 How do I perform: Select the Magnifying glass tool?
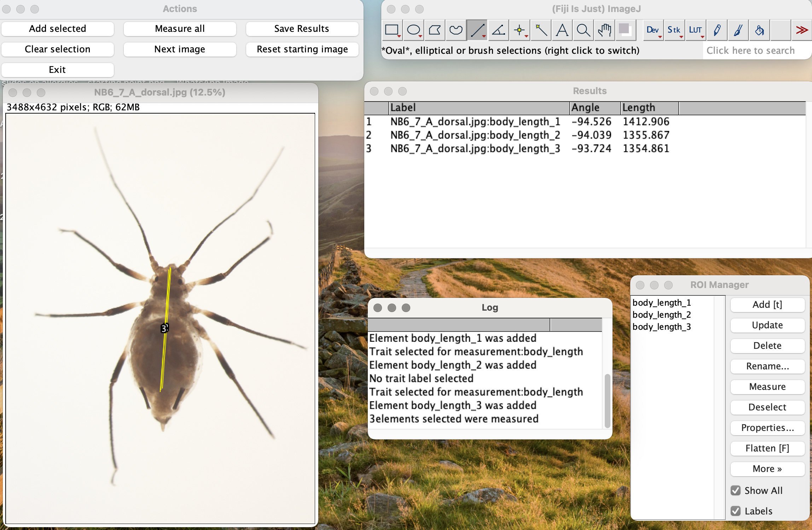583,30
